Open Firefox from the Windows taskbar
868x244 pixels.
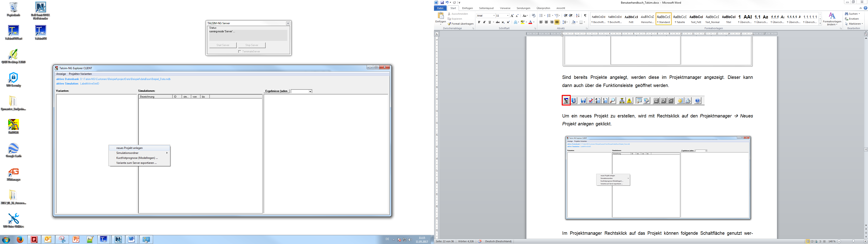(20, 240)
